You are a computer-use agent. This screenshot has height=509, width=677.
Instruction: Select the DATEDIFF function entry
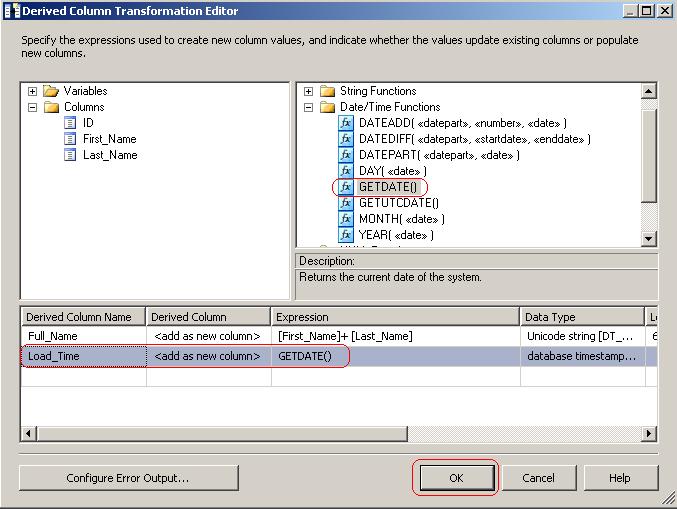pos(475,139)
